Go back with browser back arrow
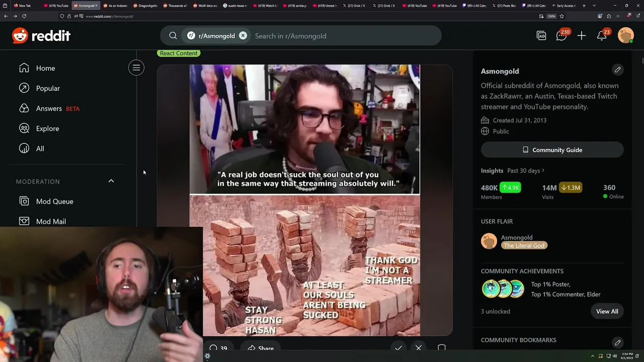 click(6, 16)
